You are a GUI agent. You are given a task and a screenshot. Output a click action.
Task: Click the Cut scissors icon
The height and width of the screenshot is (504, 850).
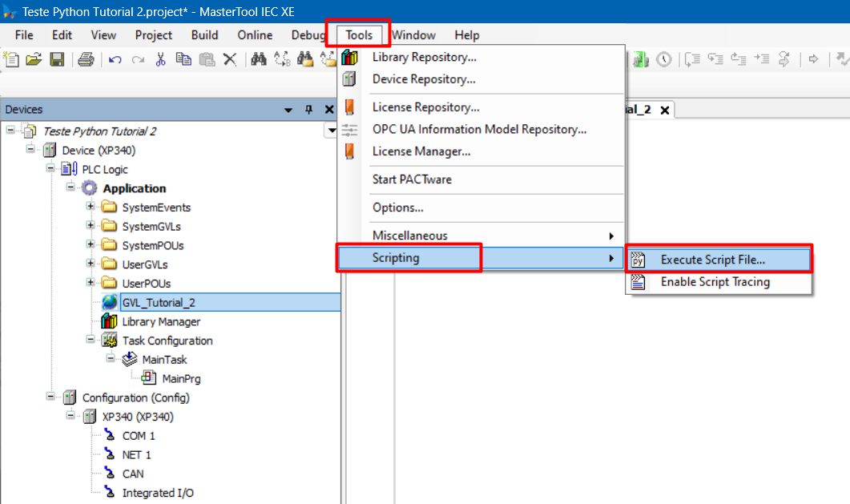(x=161, y=59)
